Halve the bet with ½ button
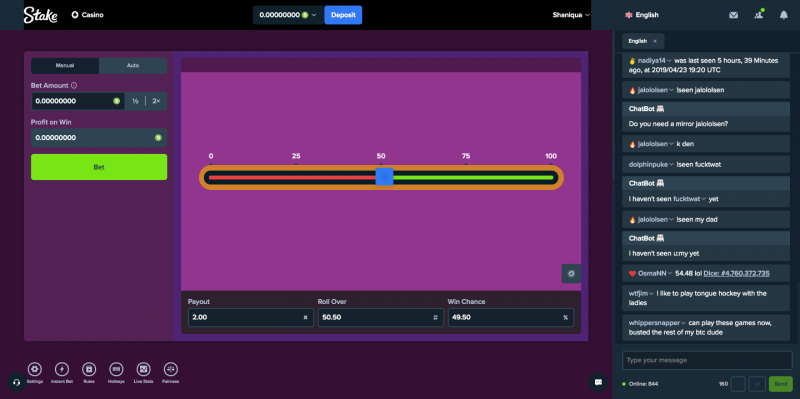The width and height of the screenshot is (800, 399). tap(135, 101)
